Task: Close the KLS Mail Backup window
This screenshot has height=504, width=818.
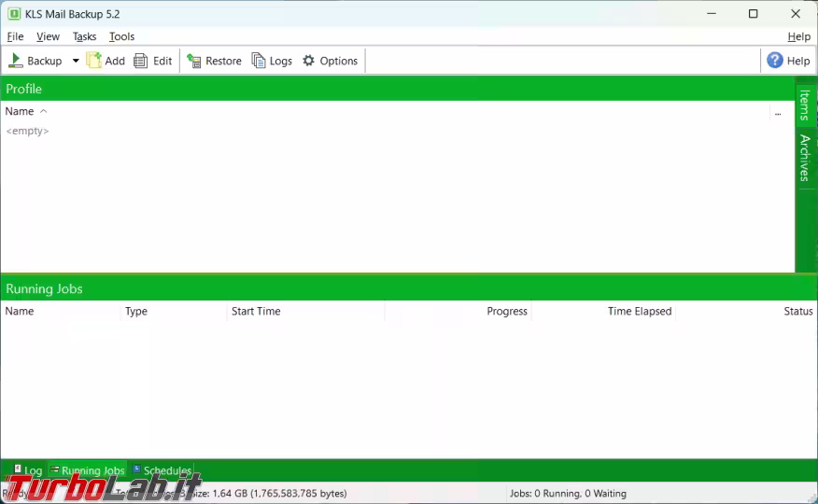Action: click(x=796, y=14)
